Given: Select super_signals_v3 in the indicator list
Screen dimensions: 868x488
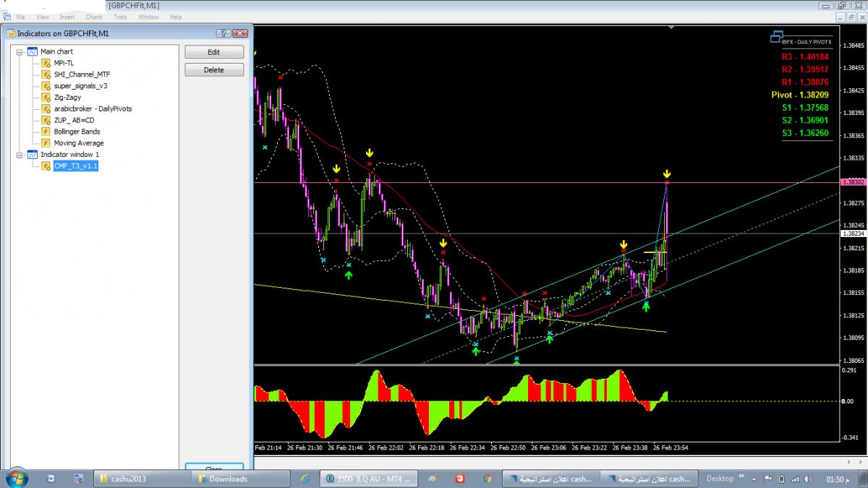Looking at the screenshot, I should click(x=80, y=86).
